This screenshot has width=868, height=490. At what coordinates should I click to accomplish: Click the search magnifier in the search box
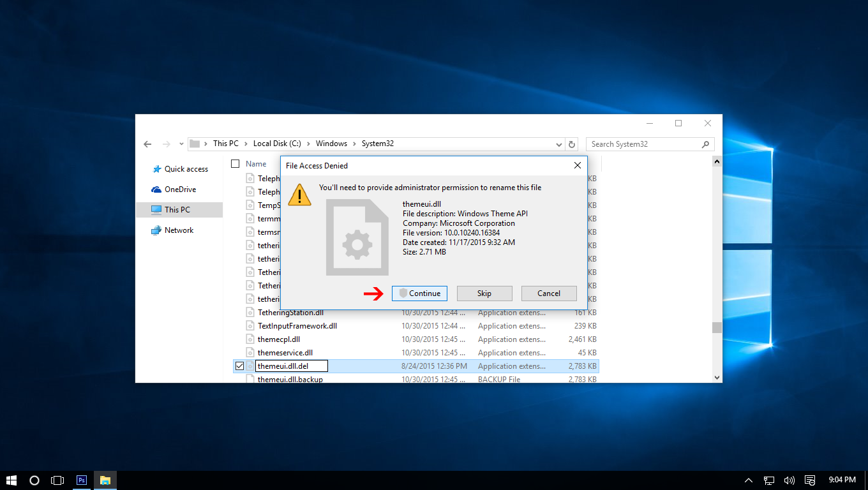(x=705, y=144)
